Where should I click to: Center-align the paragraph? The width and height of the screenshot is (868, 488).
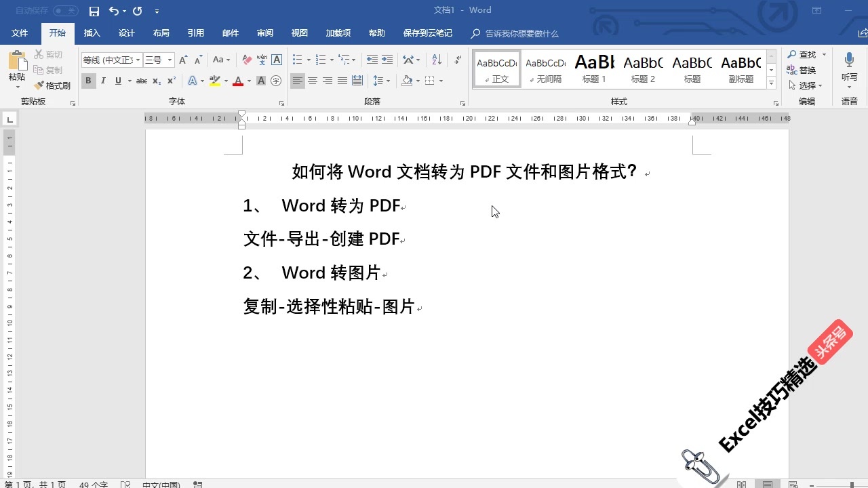coord(313,81)
